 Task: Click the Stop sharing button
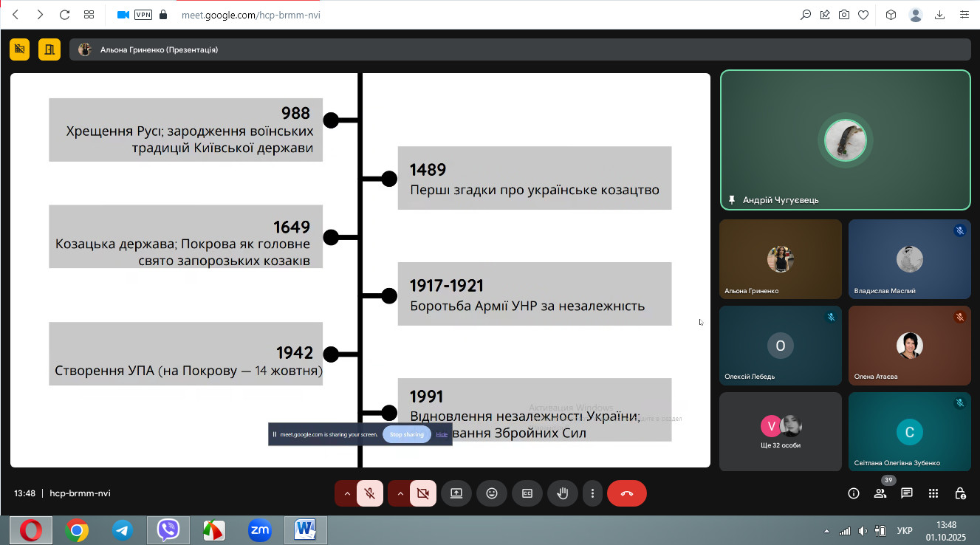coord(407,434)
